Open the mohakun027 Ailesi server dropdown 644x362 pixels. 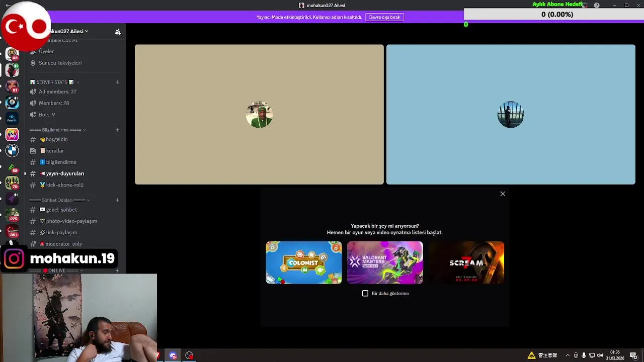(69, 31)
